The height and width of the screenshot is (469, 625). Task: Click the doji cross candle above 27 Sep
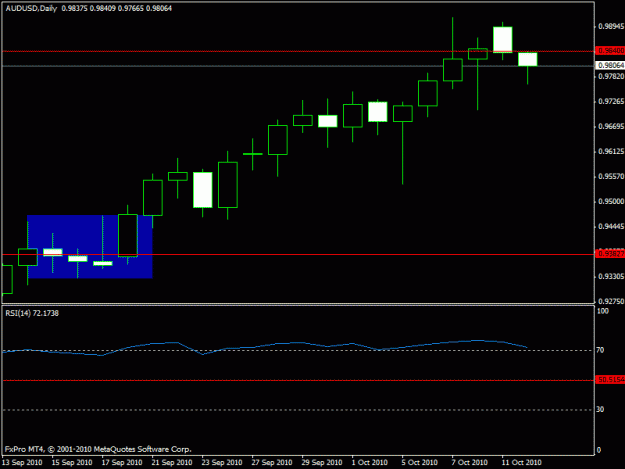tap(253, 154)
